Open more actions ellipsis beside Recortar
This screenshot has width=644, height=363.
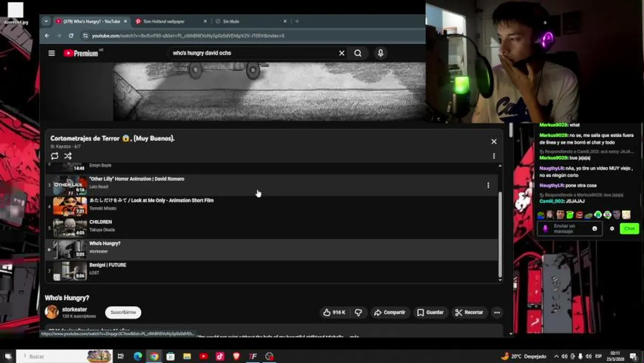tap(497, 313)
